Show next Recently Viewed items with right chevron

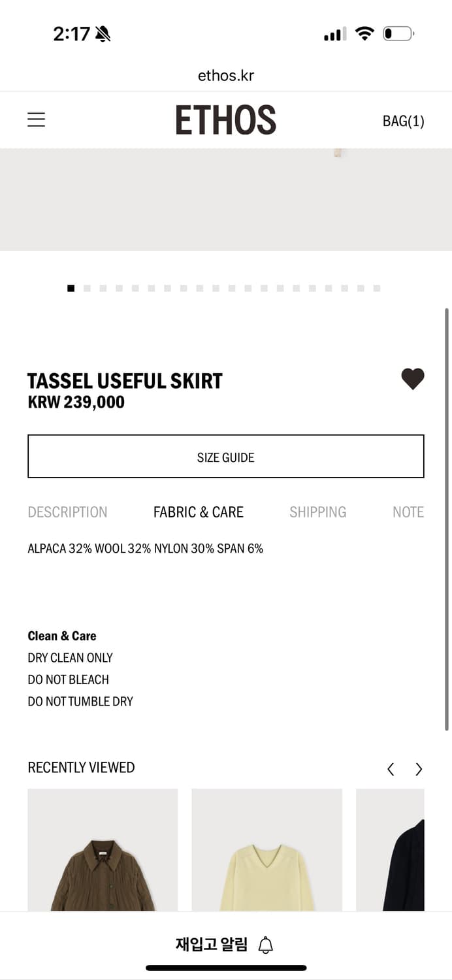tap(419, 769)
